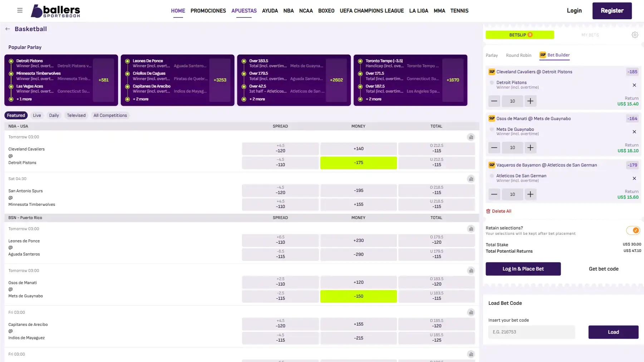Switch betslip to Round Robin mode
This screenshot has width=644, height=362.
click(518, 55)
